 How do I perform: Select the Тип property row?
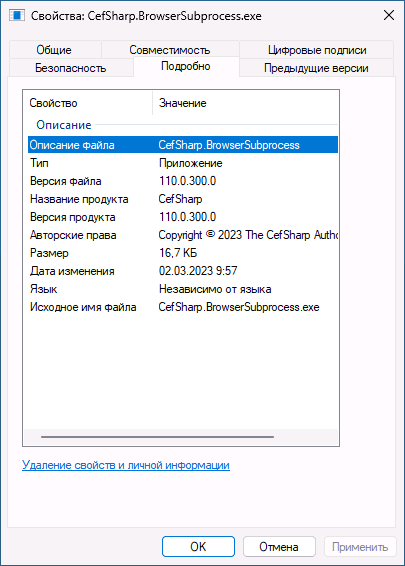[183, 163]
